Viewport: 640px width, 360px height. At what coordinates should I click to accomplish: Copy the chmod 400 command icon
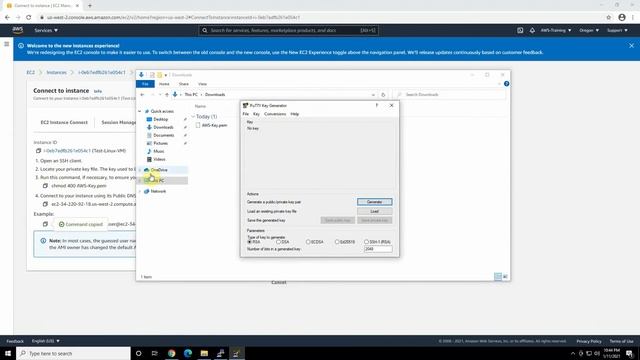[x=45, y=185]
